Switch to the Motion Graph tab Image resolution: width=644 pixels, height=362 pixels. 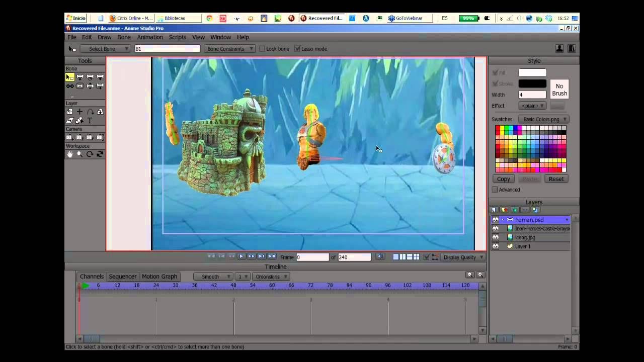click(x=159, y=277)
